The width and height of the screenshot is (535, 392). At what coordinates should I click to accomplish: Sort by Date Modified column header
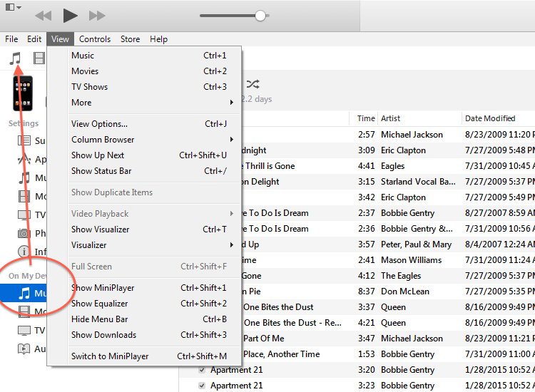coord(490,118)
